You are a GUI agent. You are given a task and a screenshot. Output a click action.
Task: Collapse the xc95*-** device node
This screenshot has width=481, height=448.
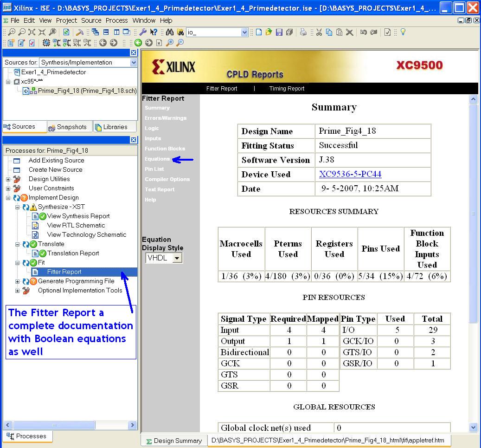click(x=8, y=82)
